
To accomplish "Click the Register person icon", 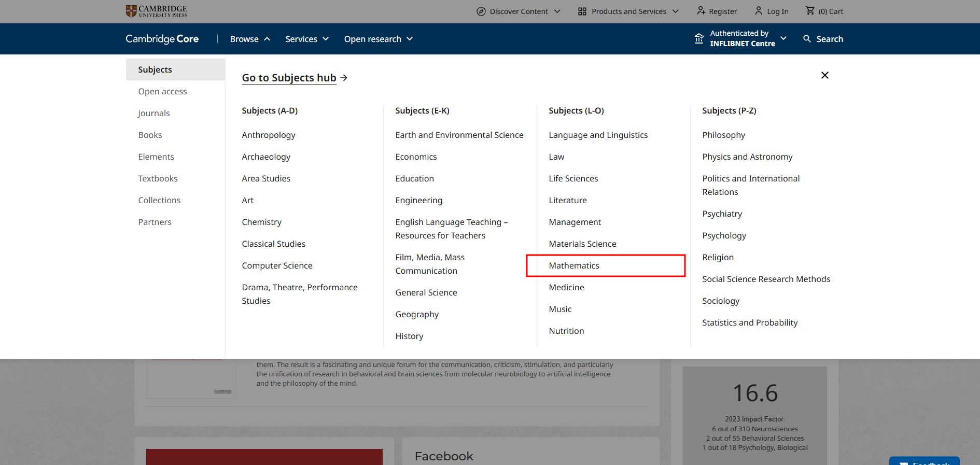I will [701, 11].
